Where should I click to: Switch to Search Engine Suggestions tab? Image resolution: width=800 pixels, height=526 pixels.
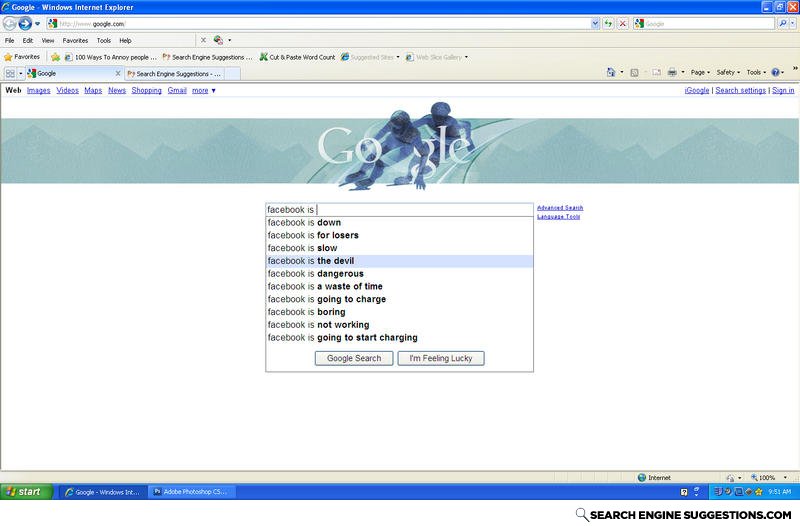(x=174, y=73)
